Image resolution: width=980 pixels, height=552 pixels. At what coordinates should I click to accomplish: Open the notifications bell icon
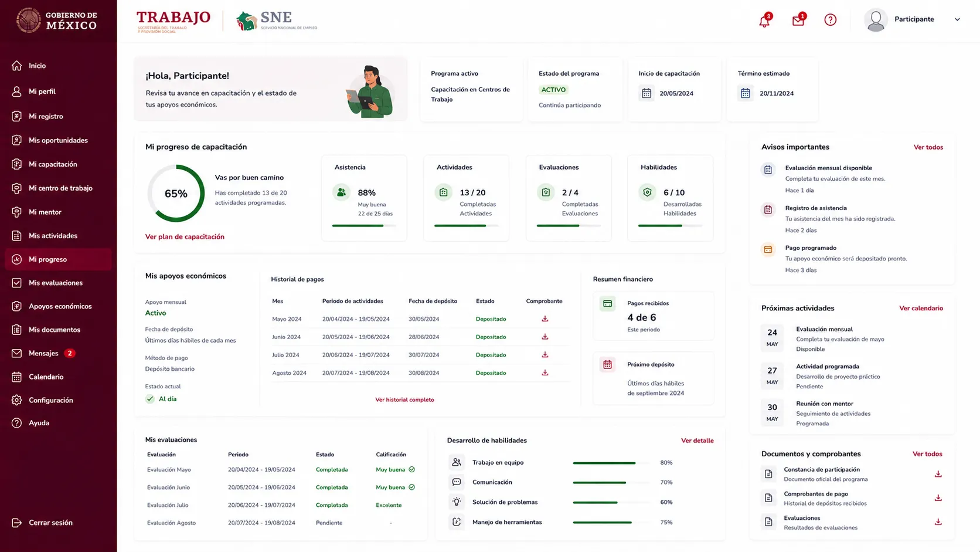point(764,21)
